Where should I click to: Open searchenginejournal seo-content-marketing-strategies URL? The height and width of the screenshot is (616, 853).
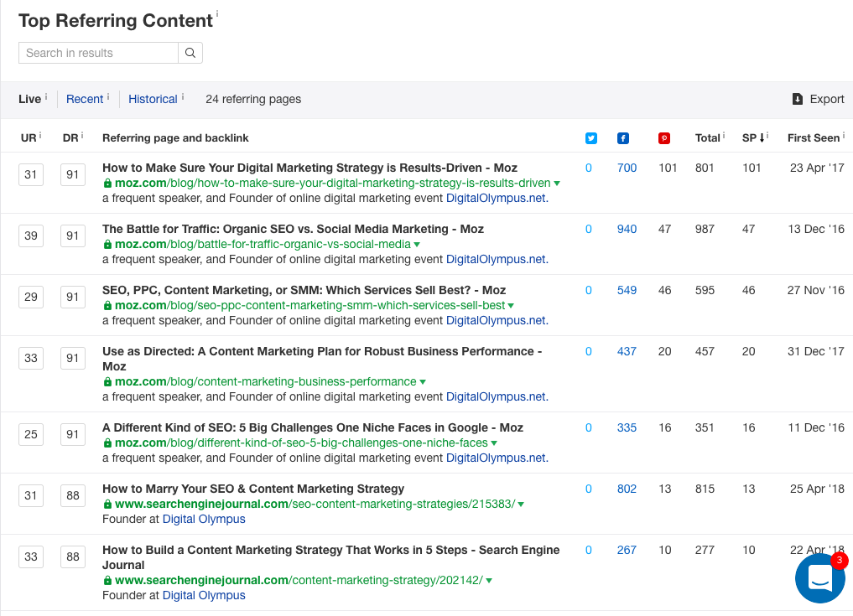tap(315, 504)
